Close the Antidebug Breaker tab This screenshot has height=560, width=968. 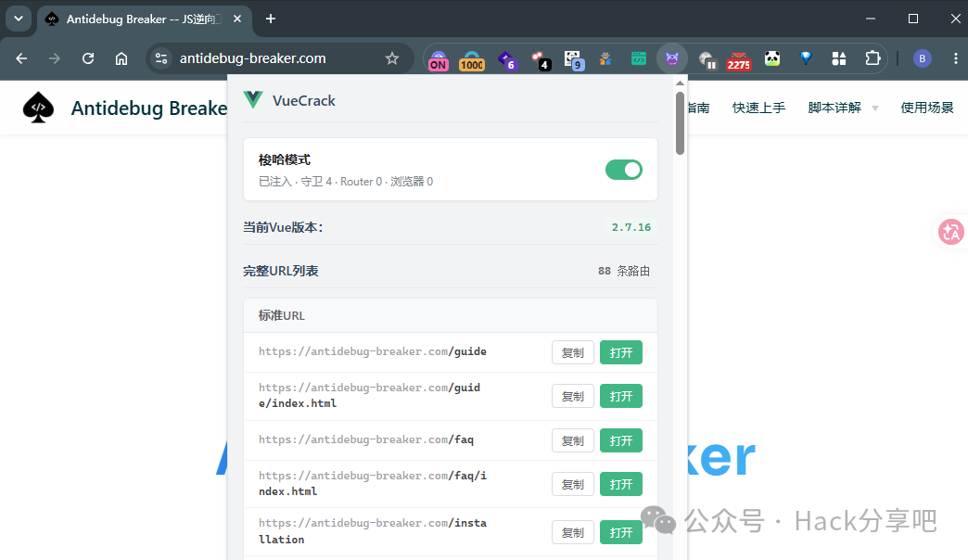click(237, 19)
